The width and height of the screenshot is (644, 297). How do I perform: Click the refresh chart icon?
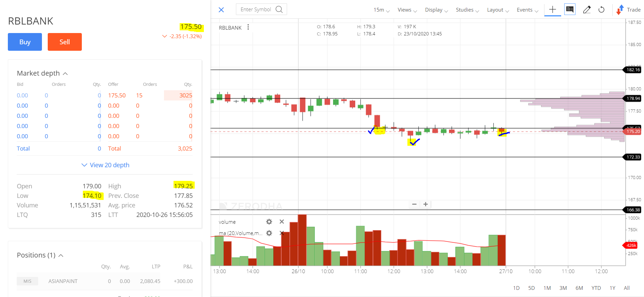coord(602,10)
